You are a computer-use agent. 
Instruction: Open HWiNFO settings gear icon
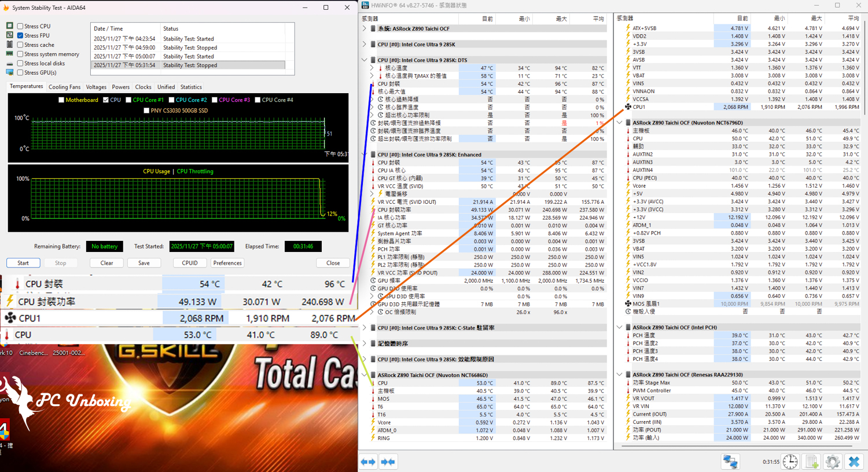point(832,462)
